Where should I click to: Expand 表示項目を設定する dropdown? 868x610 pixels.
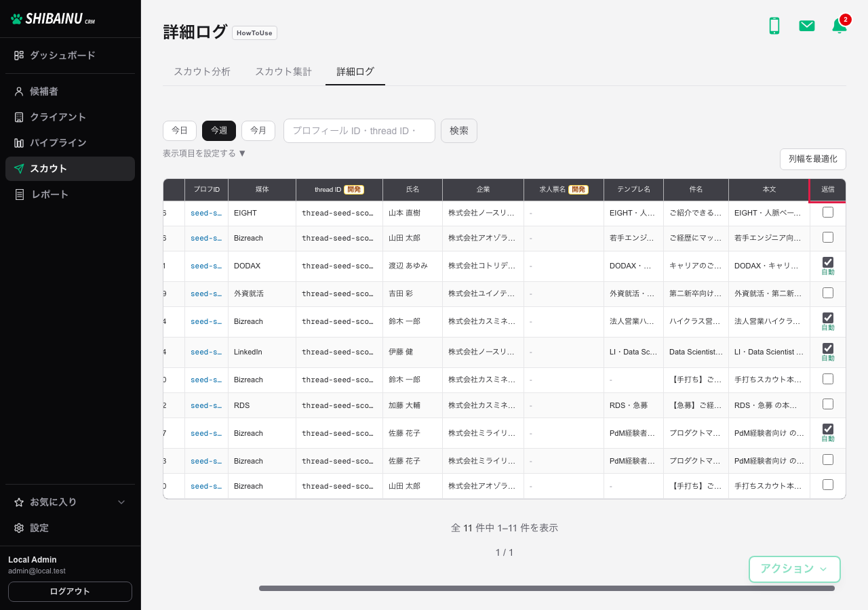(205, 153)
